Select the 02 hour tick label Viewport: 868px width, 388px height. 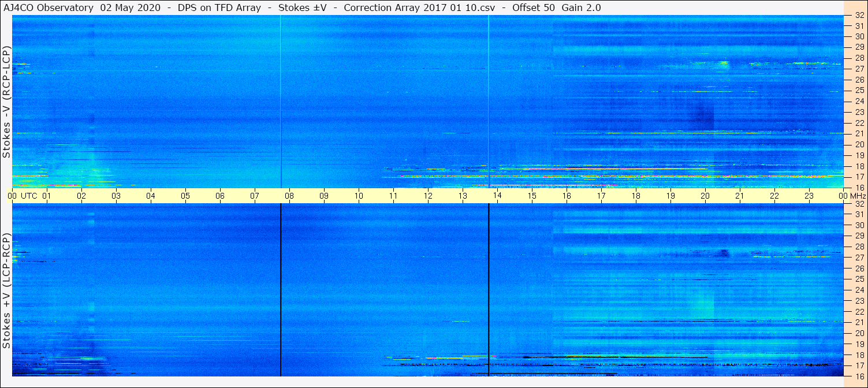coord(81,196)
